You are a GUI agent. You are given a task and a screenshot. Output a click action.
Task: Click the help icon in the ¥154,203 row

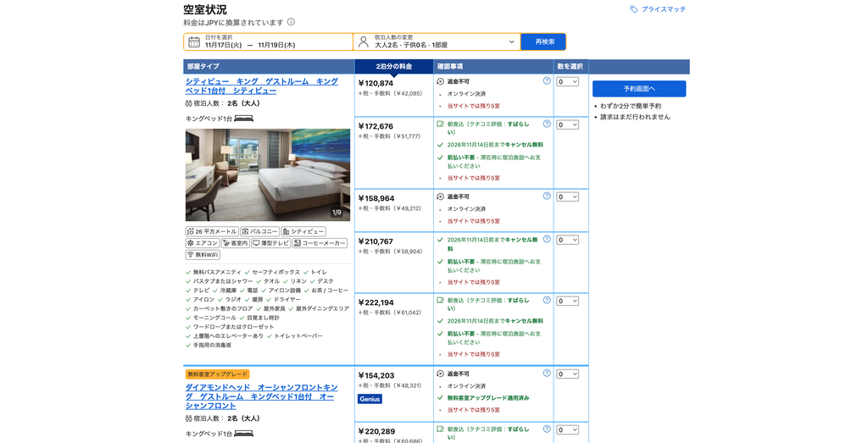click(x=547, y=374)
